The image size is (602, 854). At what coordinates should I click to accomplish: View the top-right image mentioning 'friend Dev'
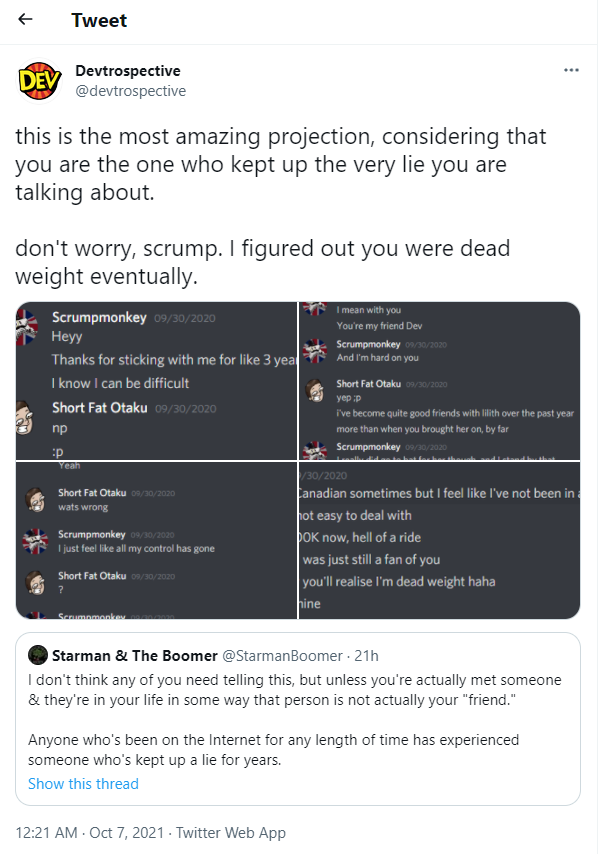point(439,381)
